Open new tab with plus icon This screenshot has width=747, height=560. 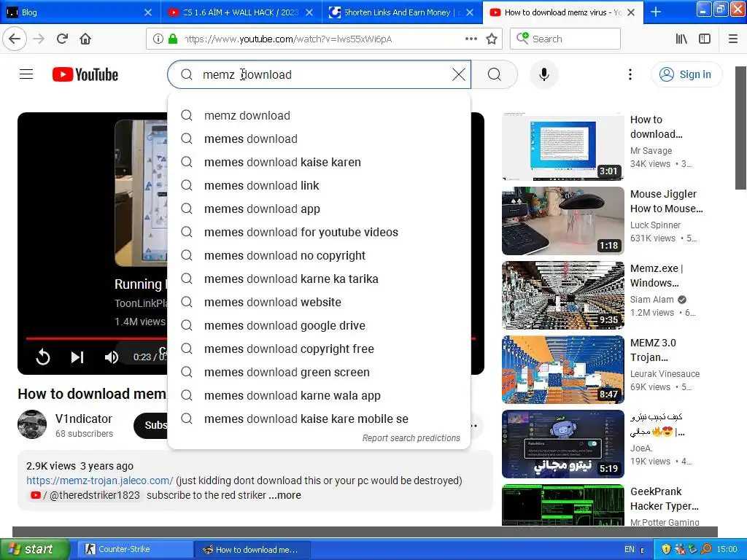656,12
